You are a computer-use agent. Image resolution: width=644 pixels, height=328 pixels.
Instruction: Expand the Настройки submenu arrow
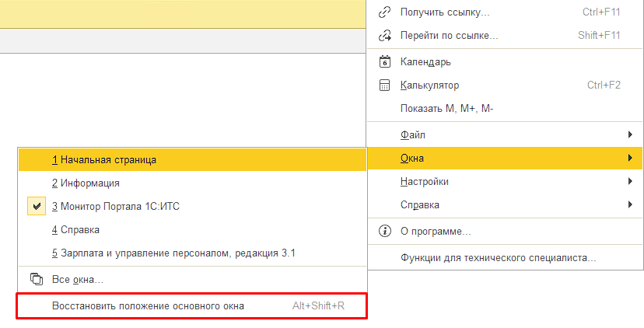[x=630, y=181]
